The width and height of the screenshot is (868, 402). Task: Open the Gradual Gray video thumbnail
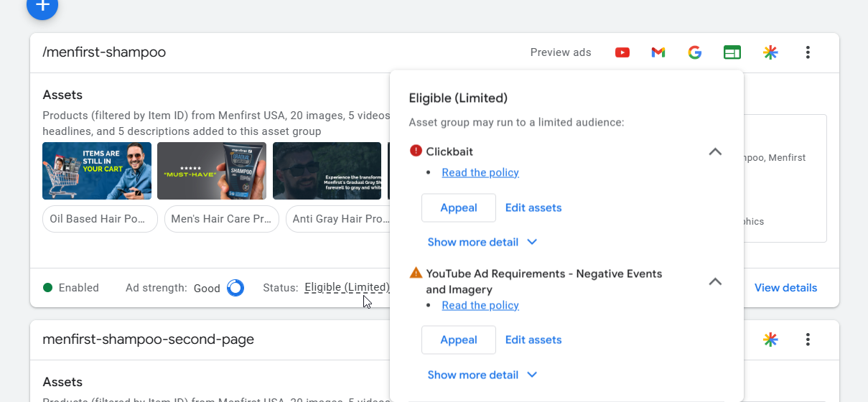pyautogui.click(x=327, y=171)
